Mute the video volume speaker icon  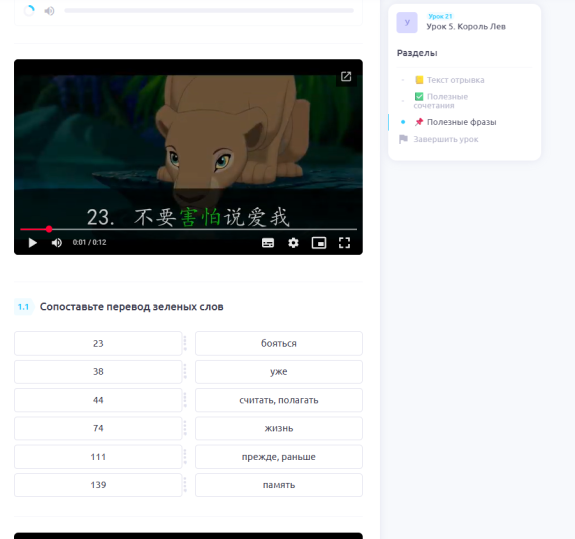click(x=57, y=243)
